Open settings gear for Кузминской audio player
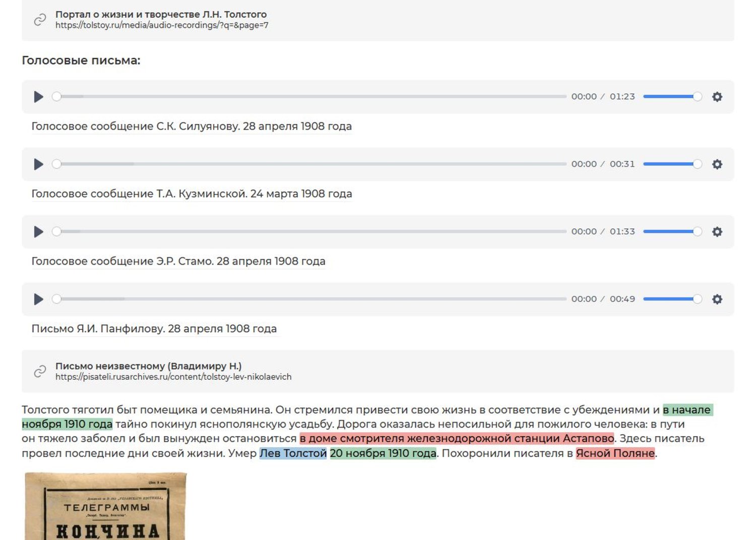The width and height of the screenshot is (756, 540). click(717, 164)
